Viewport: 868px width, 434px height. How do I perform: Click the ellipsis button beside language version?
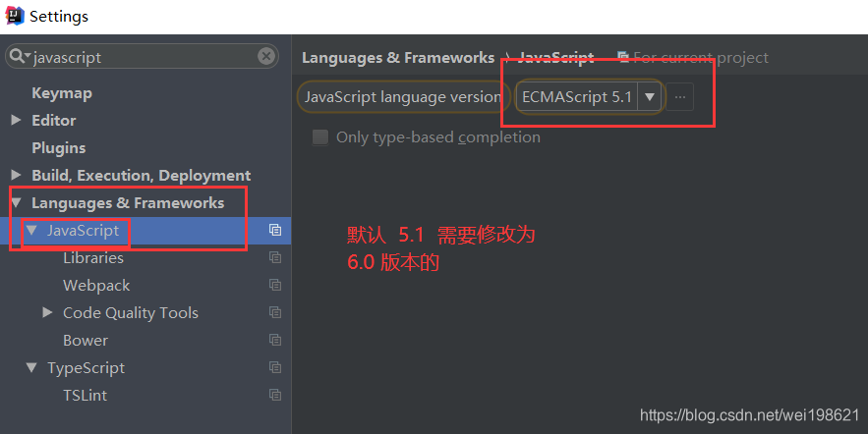[x=680, y=97]
